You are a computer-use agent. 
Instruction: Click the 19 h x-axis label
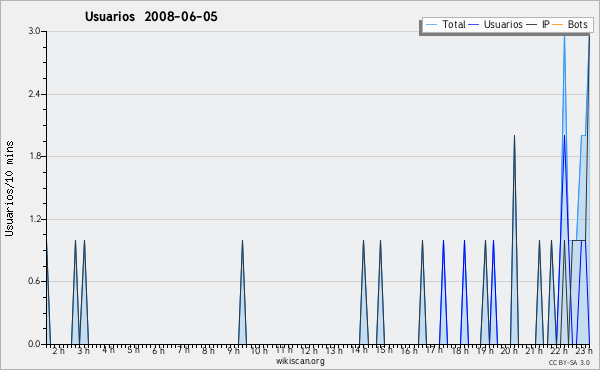pyautogui.click(x=485, y=350)
